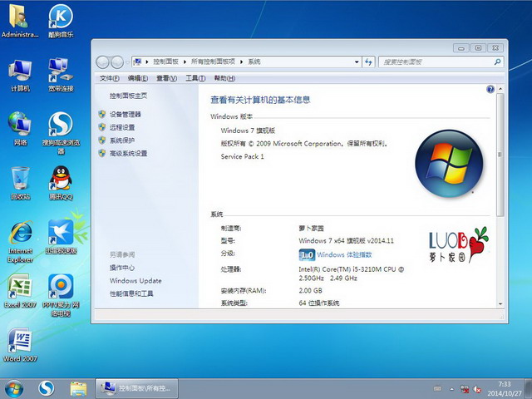Click the Windows 7 旗舰版 text
Viewport: 532px width, 399px height.
click(x=248, y=131)
